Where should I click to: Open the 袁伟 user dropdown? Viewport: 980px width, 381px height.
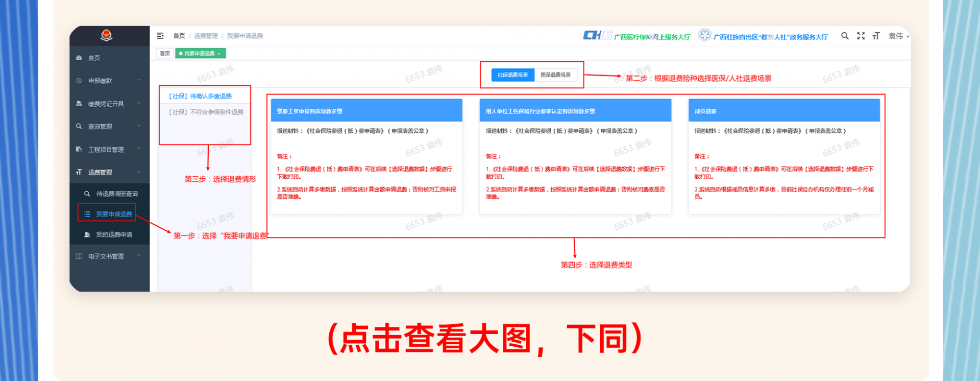(899, 36)
